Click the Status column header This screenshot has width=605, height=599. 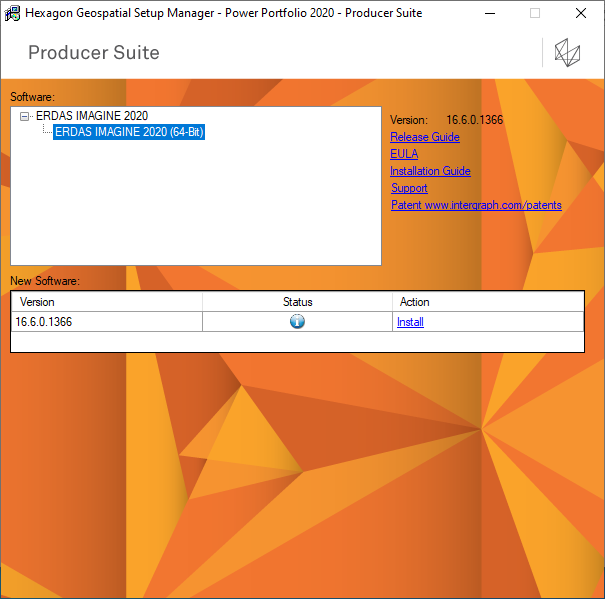(x=297, y=302)
